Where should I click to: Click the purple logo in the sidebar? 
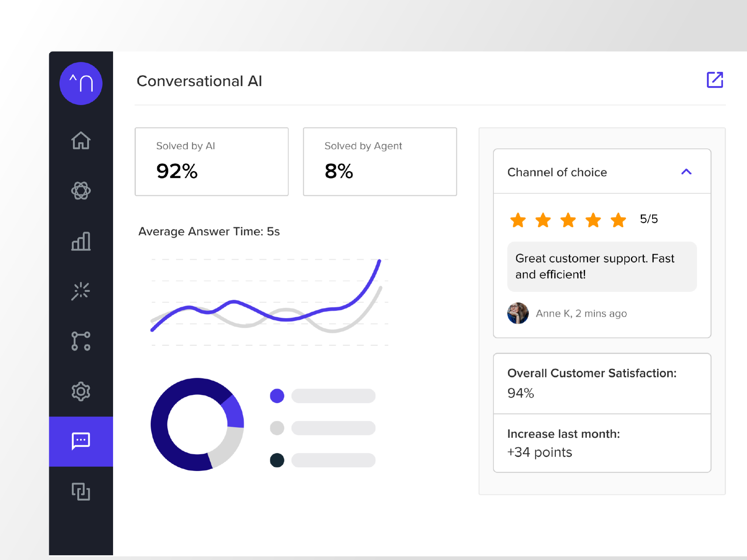click(x=81, y=83)
